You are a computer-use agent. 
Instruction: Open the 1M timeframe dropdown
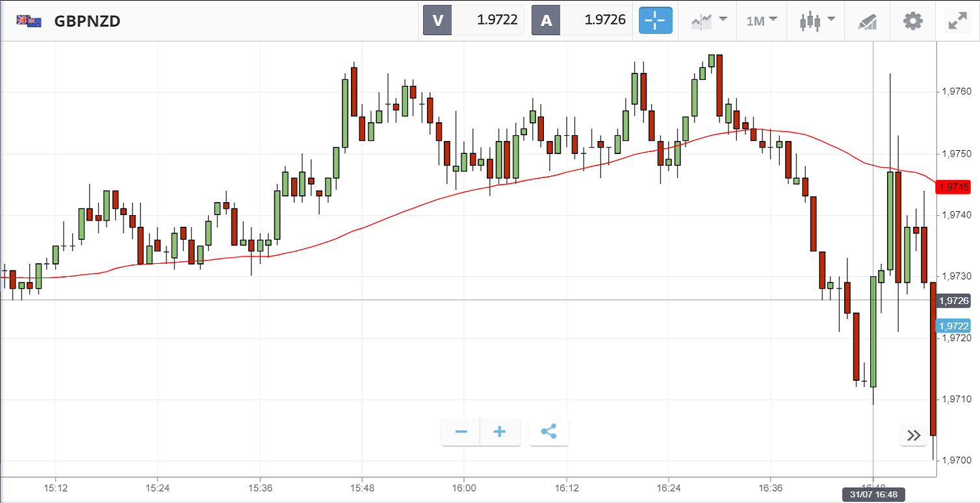coord(762,20)
